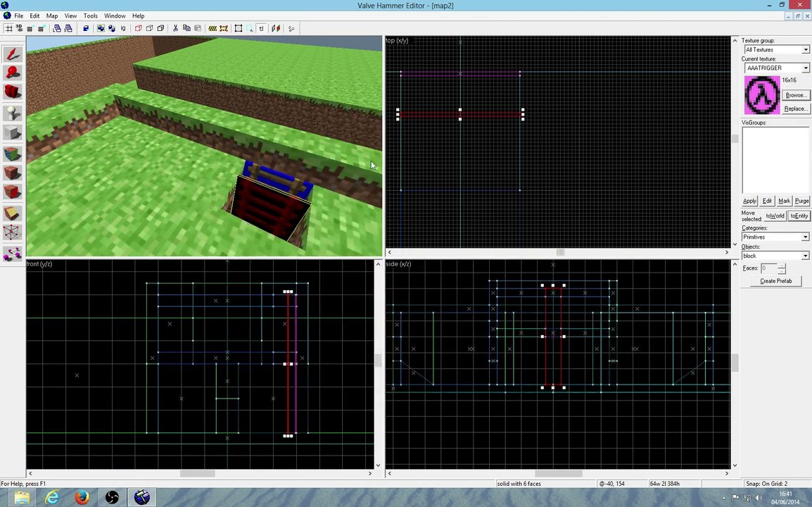Image resolution: width=812 pixels, height=507 pixels.
Task: Click the top view horizontal scrollbar thumb
Action: [560, 253]
